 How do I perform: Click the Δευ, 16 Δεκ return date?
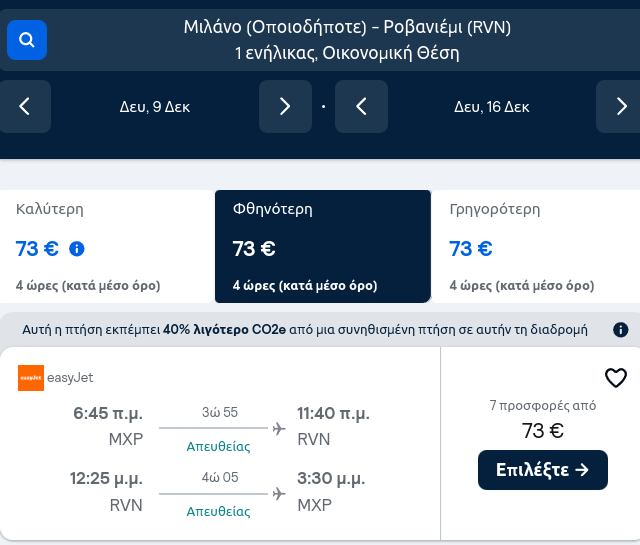492,107
